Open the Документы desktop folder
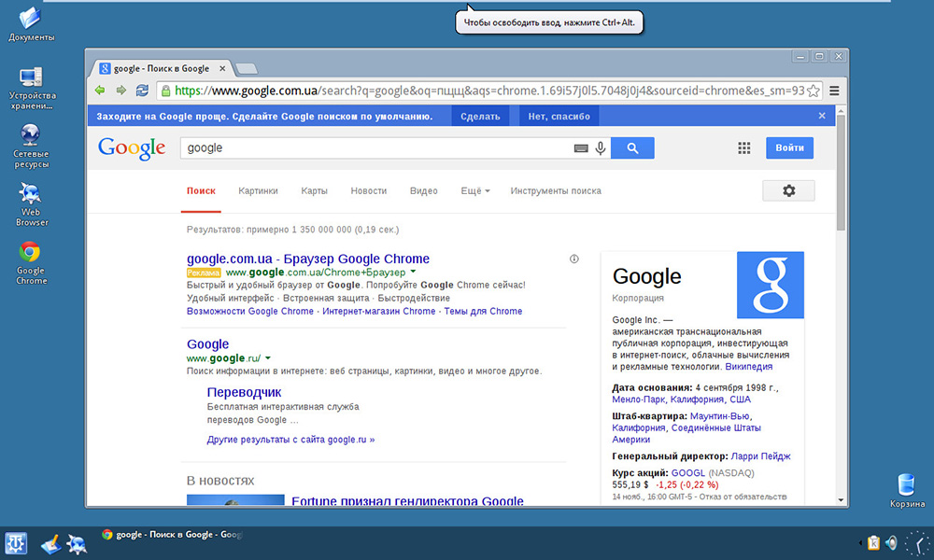The image size is (934, 560). point(31,24)
